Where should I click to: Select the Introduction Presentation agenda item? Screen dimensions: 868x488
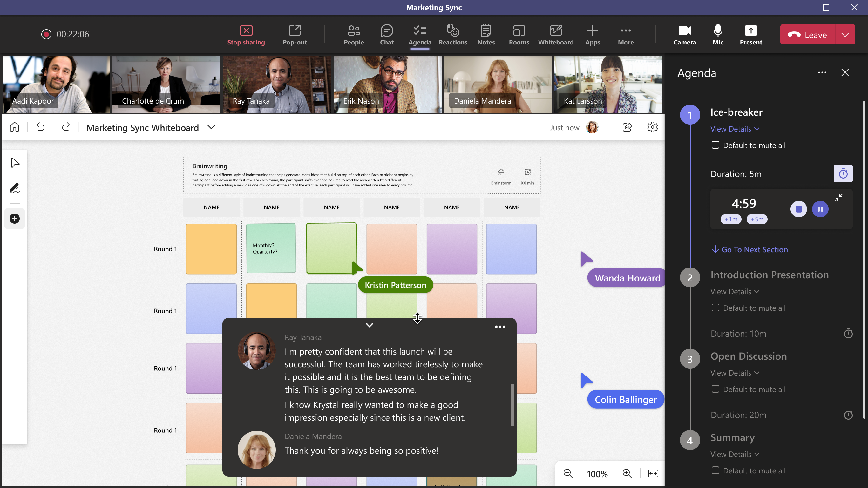click(769, 275)
